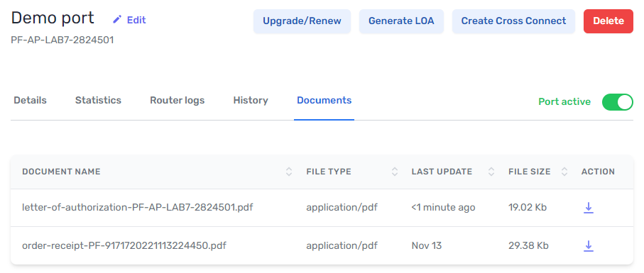Click the Upgrade/Renew button
This screenshot has height=273, width=644.
coord(302,21)
